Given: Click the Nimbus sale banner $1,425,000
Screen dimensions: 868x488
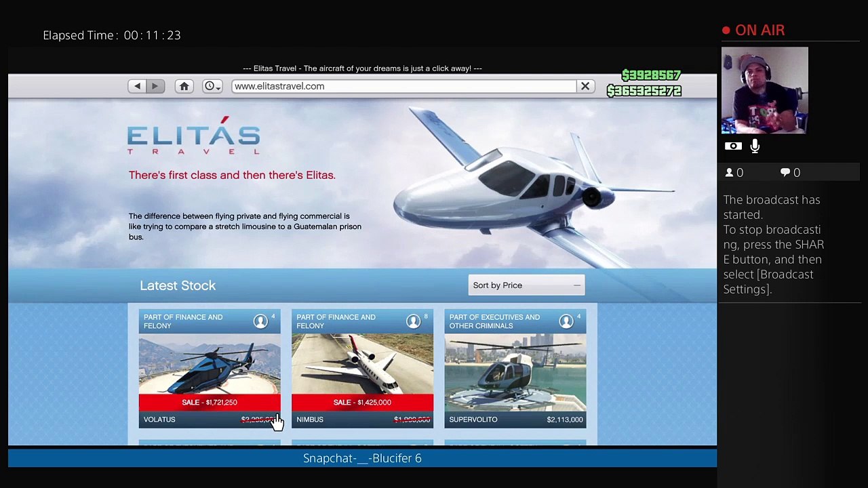Looking at the screenshot, I should click(362, 403).
